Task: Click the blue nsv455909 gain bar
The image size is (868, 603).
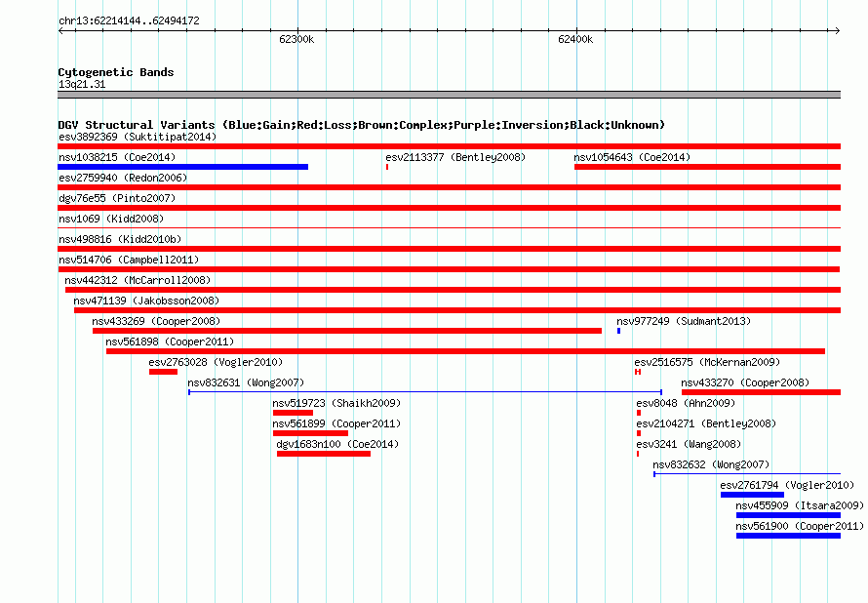Action: point(788,515)
